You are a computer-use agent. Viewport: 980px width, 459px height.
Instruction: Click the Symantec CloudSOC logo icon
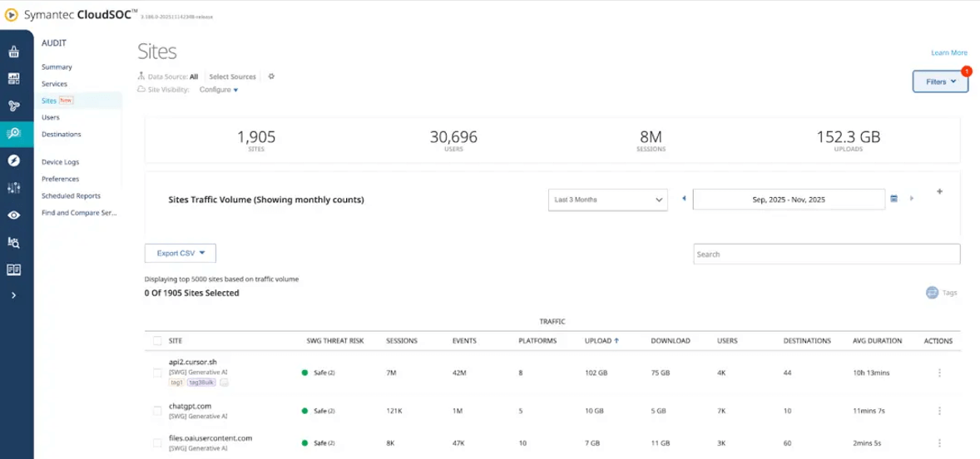coord(11,15)
